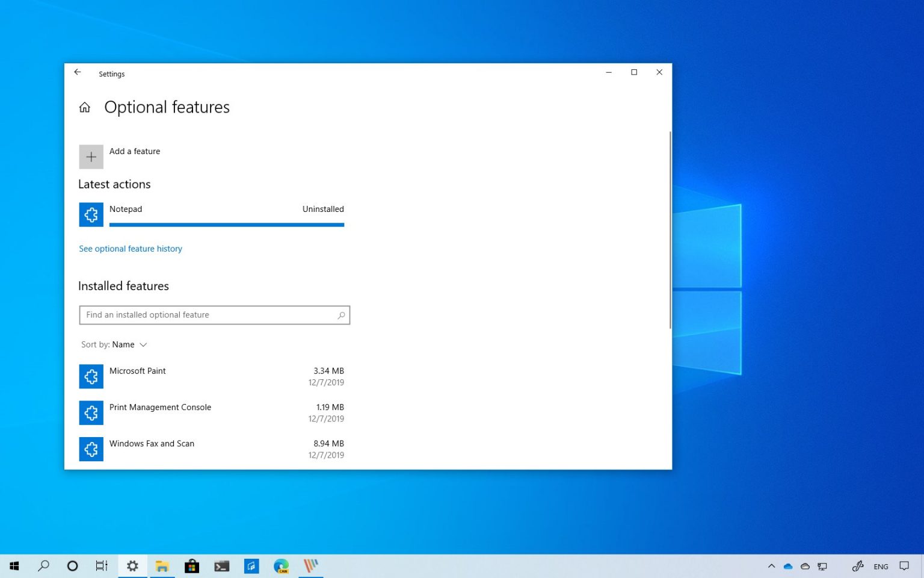
Task: Launch Microsoft Store from the taskbar
Action: tap(192, 566)
